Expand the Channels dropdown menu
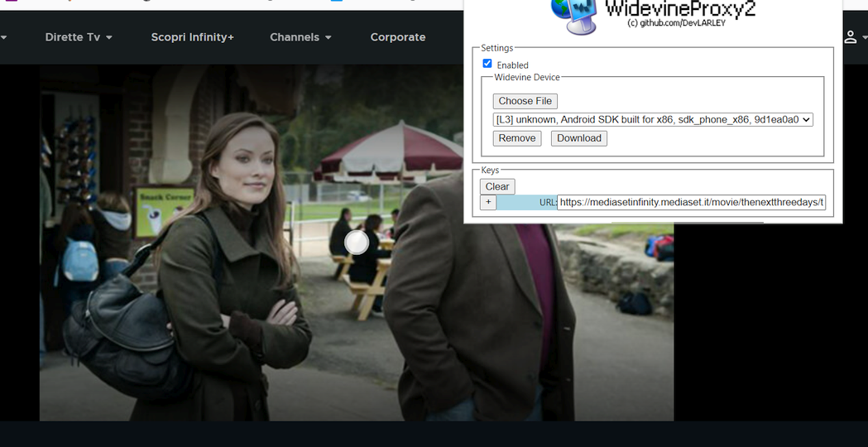This screenshot has width=868, height=447. click(300, 37)
